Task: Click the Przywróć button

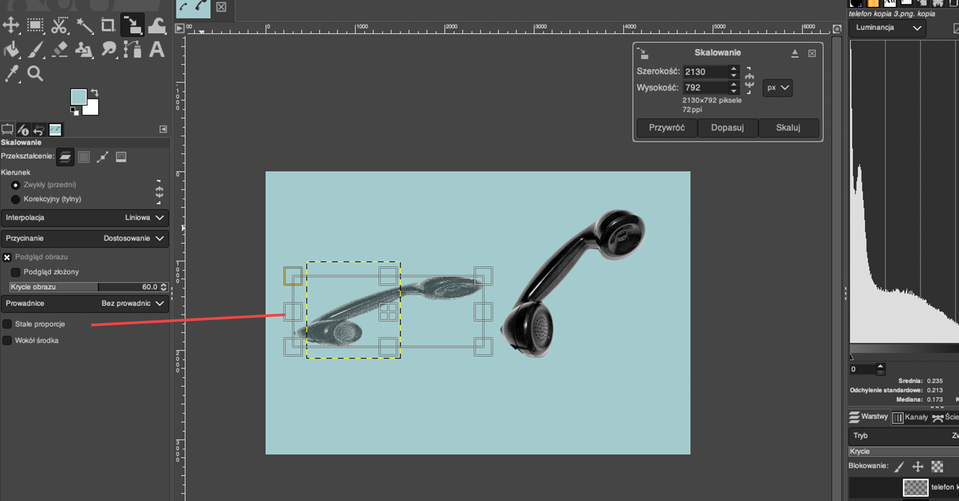Action: [666, 128]
